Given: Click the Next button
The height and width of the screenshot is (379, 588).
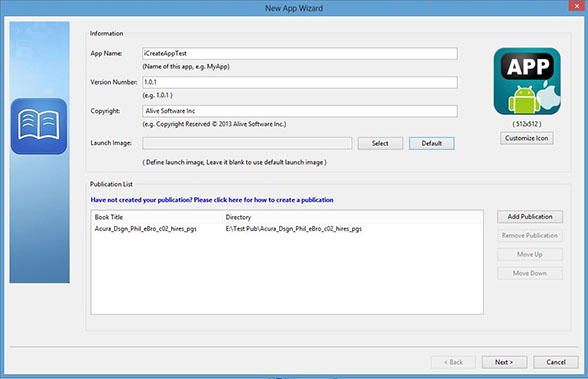Looking at the screenshot, I should click(x=504, y=362).
